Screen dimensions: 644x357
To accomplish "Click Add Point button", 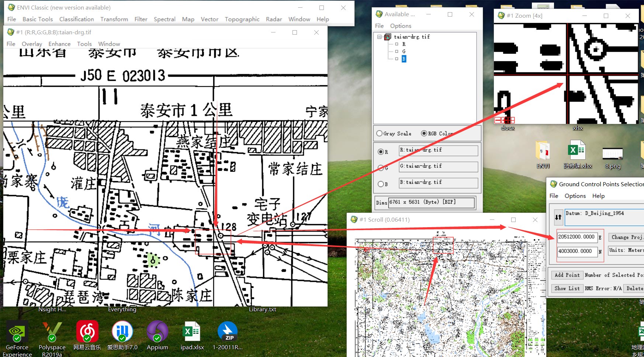I will pos(567,275).
